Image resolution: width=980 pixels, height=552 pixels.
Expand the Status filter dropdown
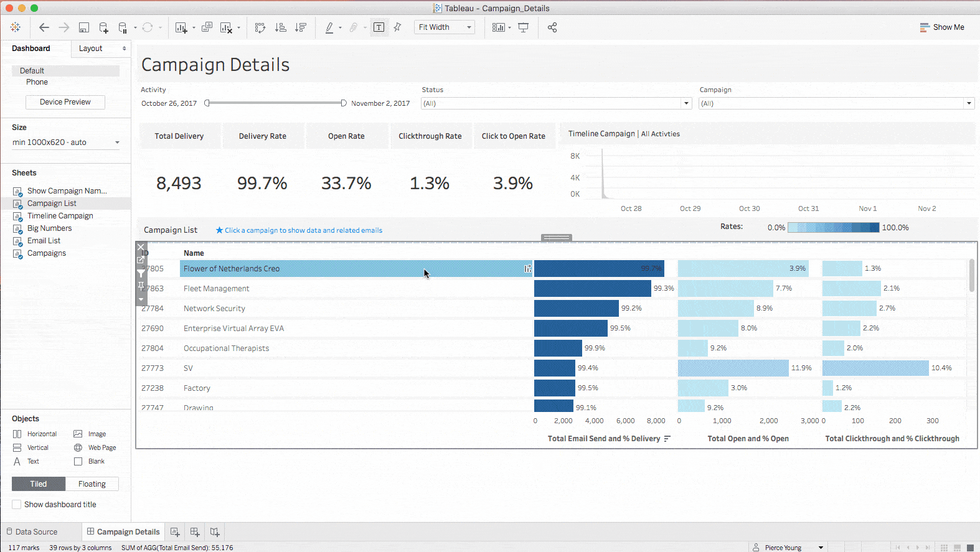(686, 103)
